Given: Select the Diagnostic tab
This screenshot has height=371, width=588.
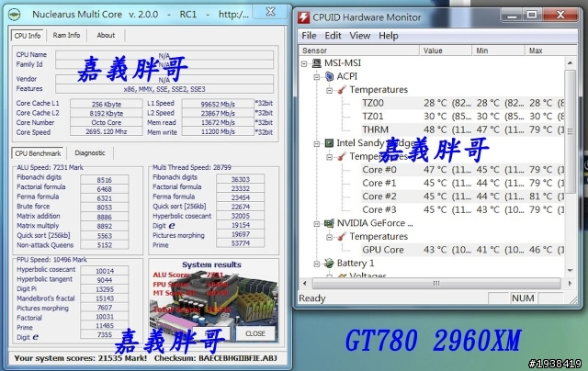Looking at the screenshot, I should pos(90,152).
